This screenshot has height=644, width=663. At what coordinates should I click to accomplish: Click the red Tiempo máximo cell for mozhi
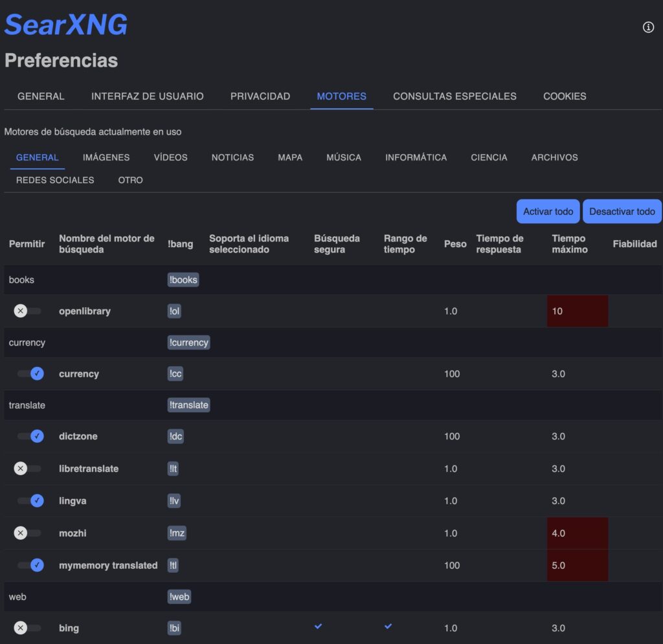[577, 533]
